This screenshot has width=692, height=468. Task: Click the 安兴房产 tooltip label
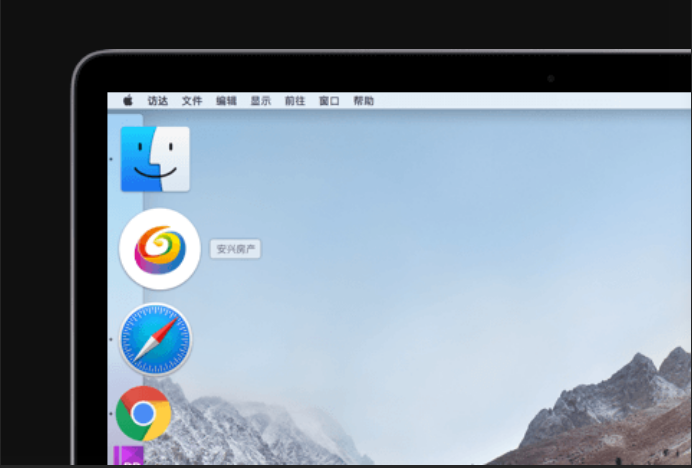(x=235, y=249)
